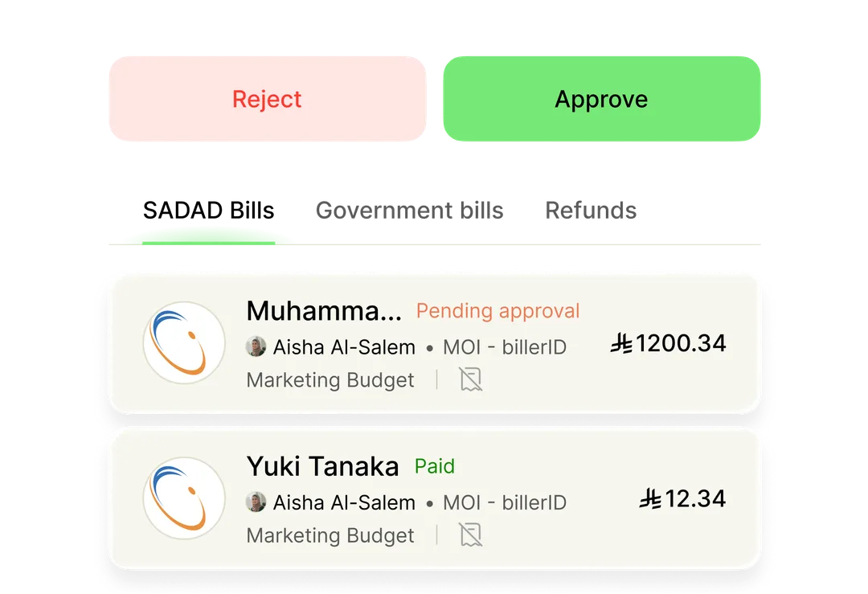Click Aisha Al-Salem avatar in pending bill
Viewport: 868px width, 594px height.
[256, 347]
